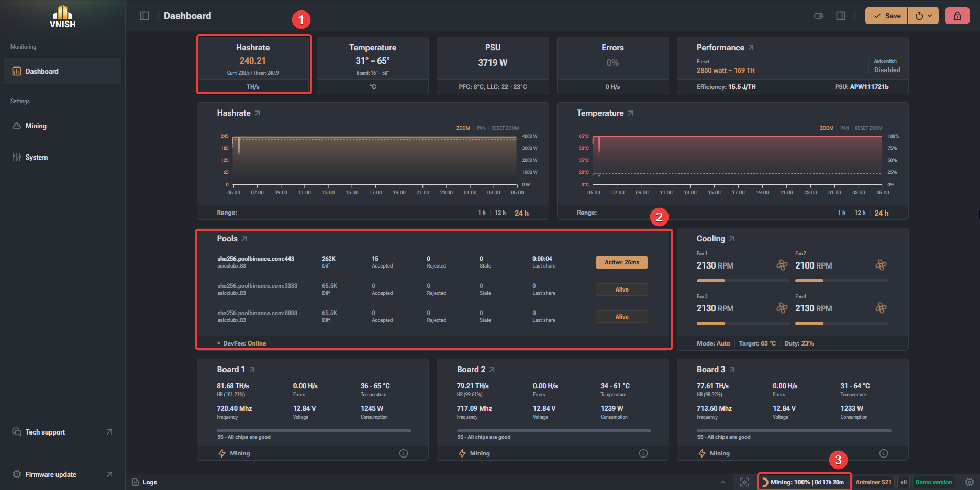The height and width of the screenshot is (490, 980).
Task: Open Firmware update link
Action: point(62,474)
